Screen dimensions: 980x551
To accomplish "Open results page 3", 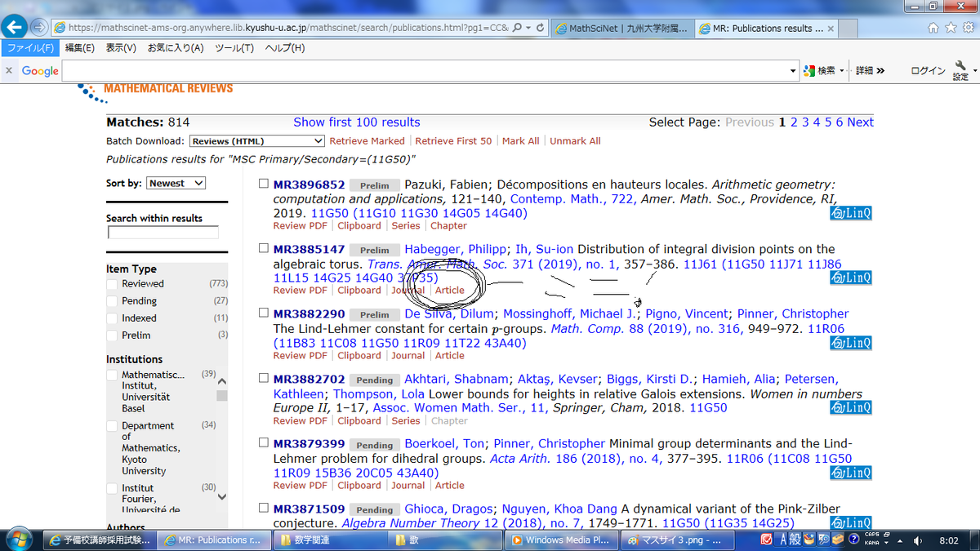I will coord(805,122).
